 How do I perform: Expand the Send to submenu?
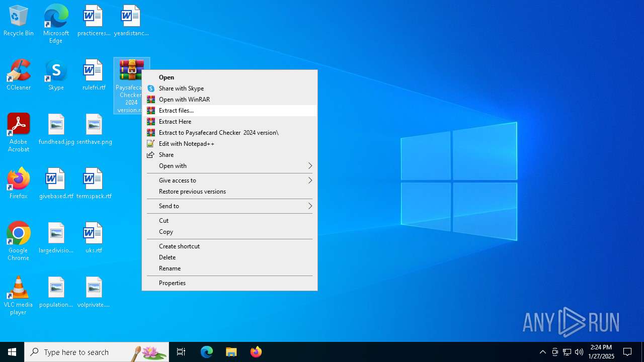tap(229, 206)
